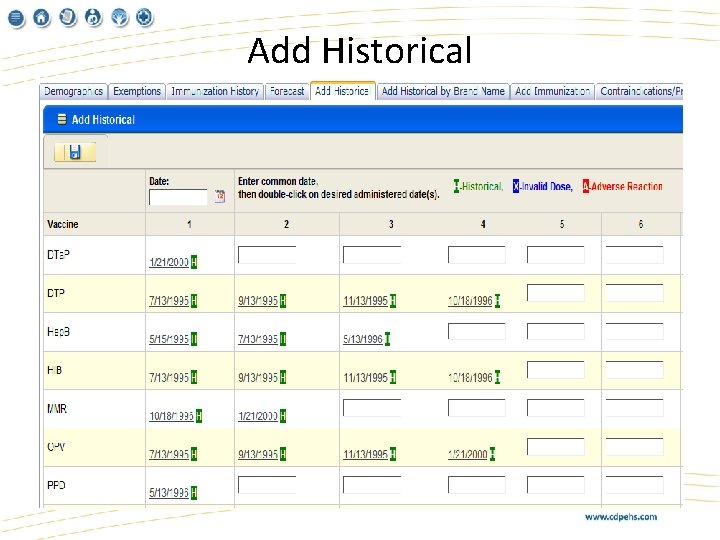Screen dimensions: 720x540
Task: Open the Exemptions tab
Action: (137, 91)
